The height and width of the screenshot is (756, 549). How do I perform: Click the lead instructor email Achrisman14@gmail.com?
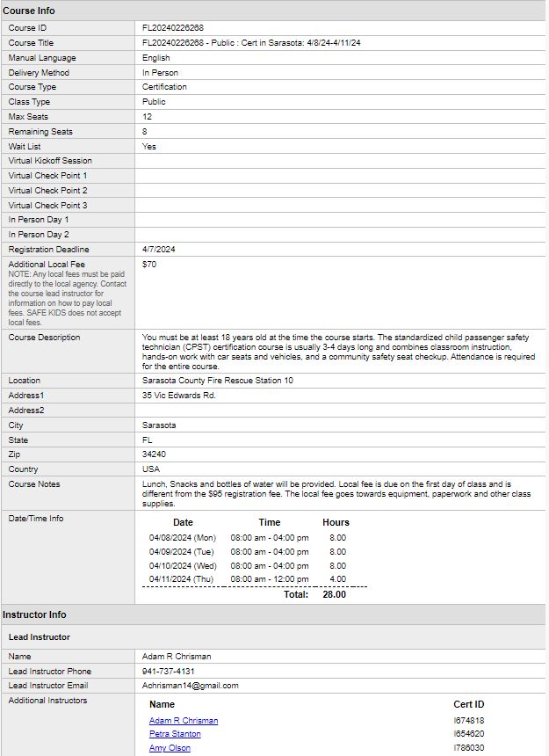[x=191, y=686]
